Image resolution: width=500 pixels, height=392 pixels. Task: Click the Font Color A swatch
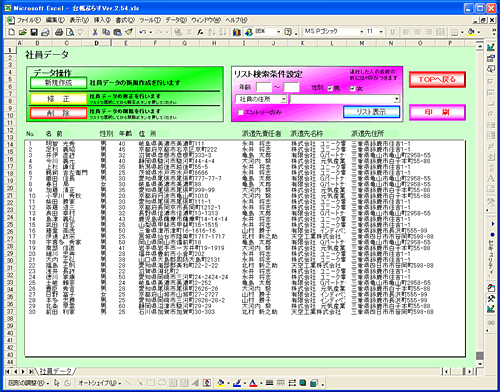click(x=253, y=383)
